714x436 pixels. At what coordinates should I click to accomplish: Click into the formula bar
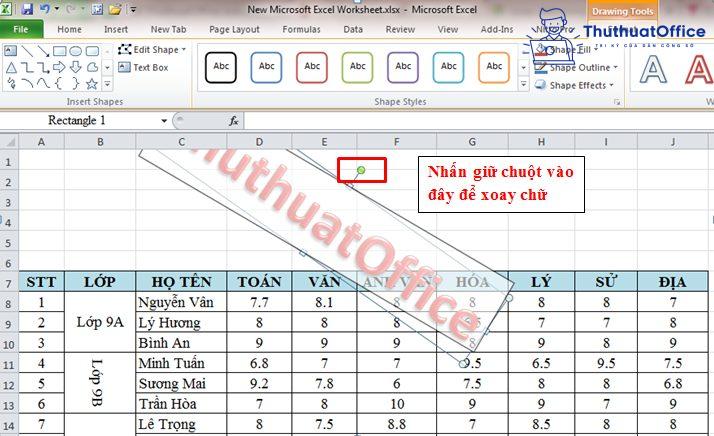click(478, 121)
